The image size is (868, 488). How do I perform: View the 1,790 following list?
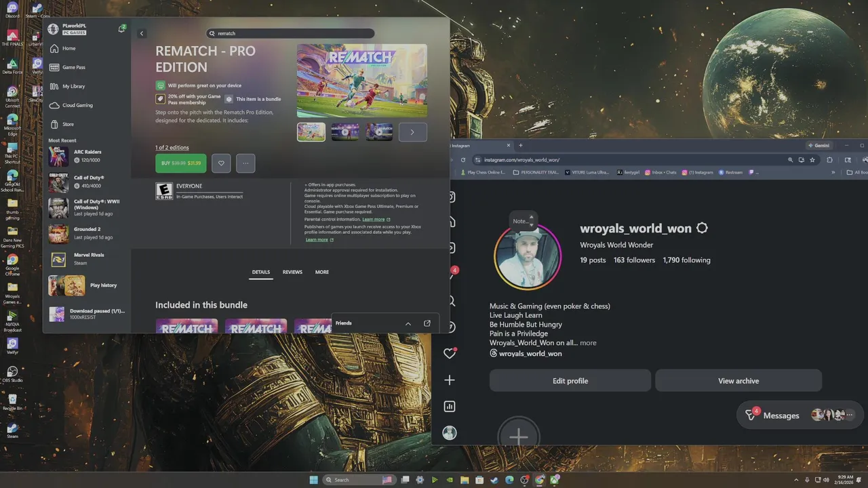tap(686, 260)
